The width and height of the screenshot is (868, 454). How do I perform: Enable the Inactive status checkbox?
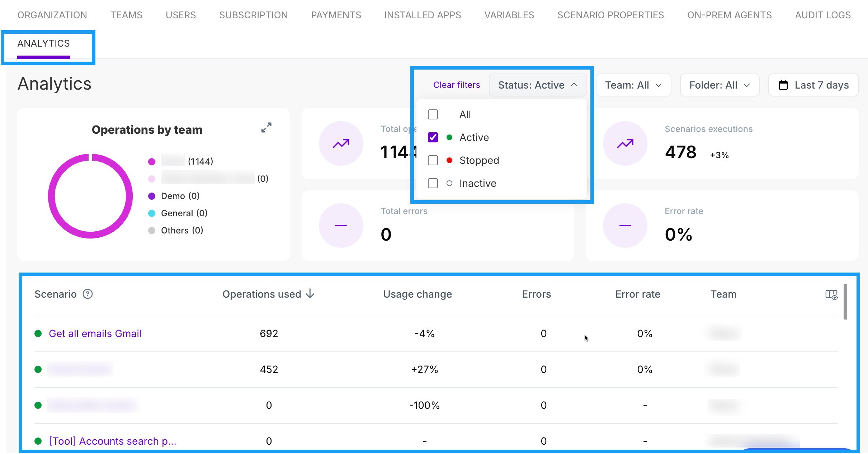click(x=433, y=183)
